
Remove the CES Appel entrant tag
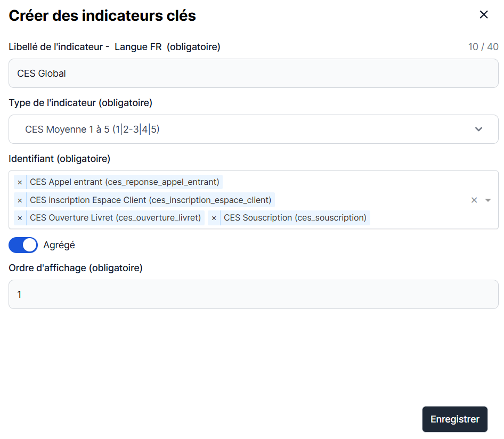20,182
